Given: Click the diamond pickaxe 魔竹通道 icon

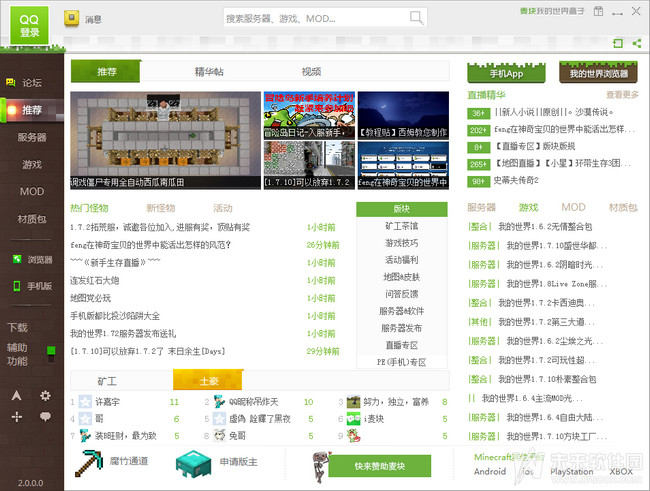Looking at the screenshot, I should [x=96, y=462].
